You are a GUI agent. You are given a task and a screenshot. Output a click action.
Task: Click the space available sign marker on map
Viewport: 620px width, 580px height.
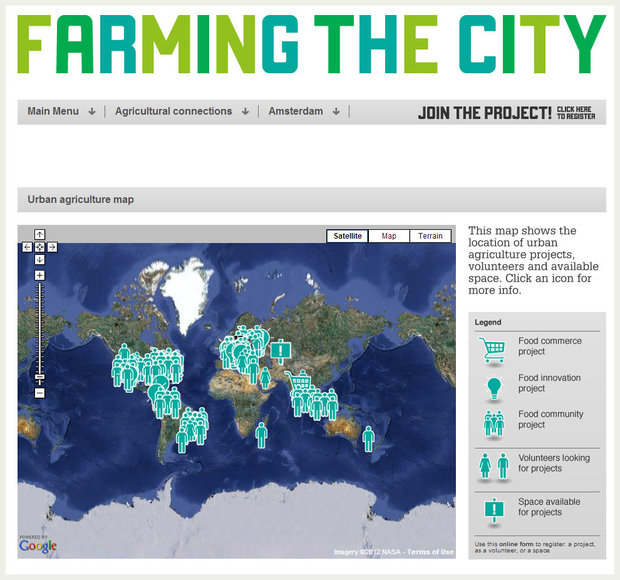(280, 350)
